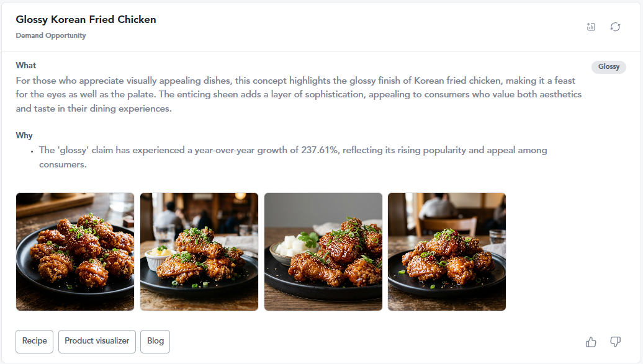Open first fried chicken image thumbnail

tap(75, 252)
